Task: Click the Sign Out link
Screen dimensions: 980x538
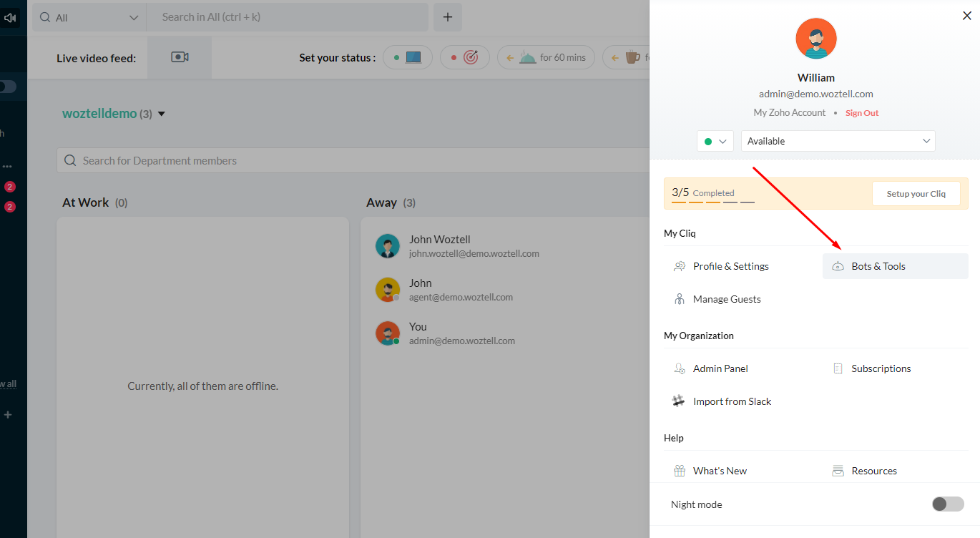Action: pos(862,113)
